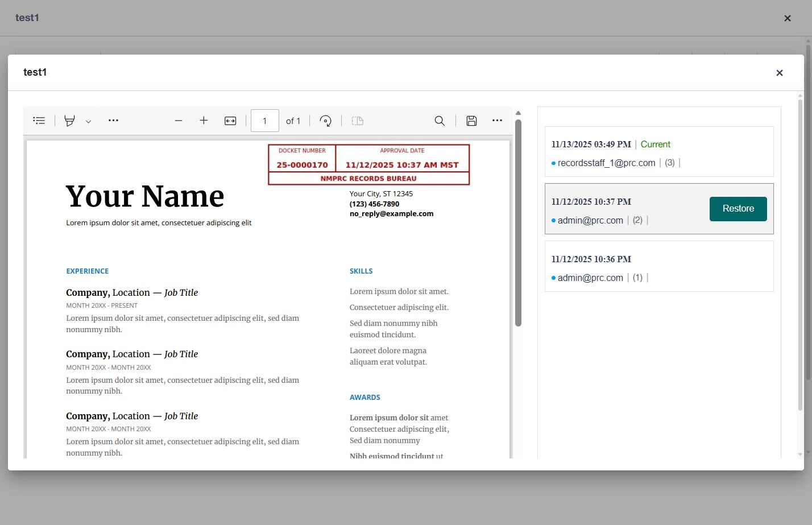Click the EXPERIENCE section heading

(88, 271)
